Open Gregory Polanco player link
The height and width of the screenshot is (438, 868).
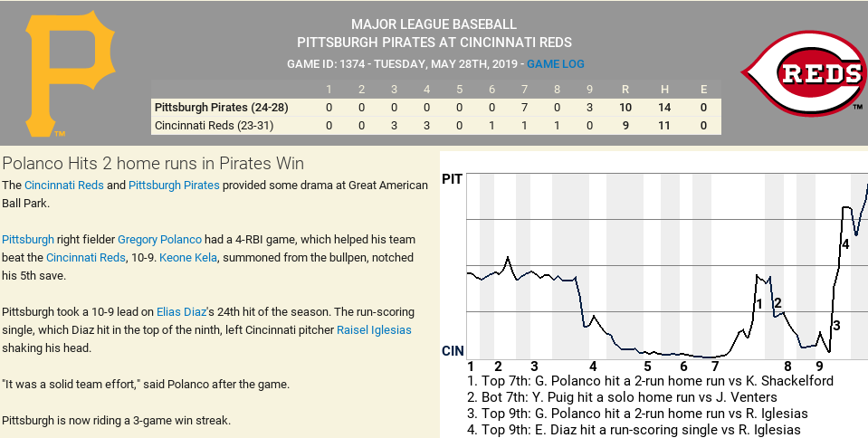tap(159, 240)
